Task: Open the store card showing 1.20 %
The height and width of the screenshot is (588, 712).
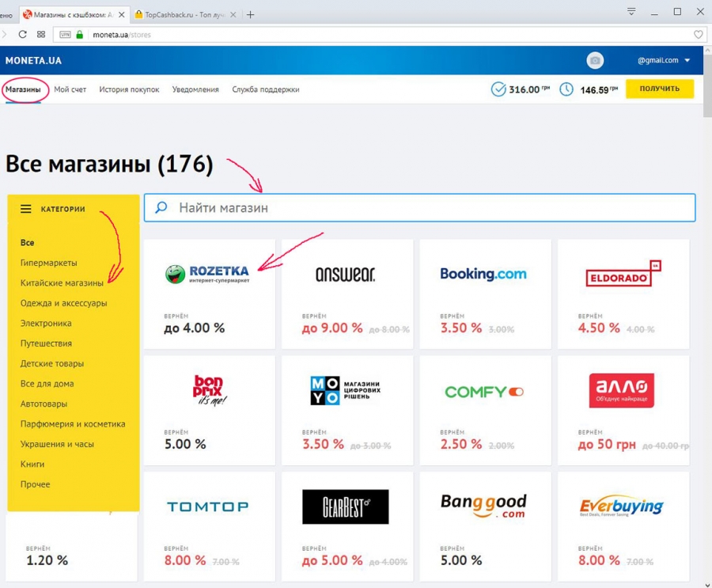Action: 71,547
